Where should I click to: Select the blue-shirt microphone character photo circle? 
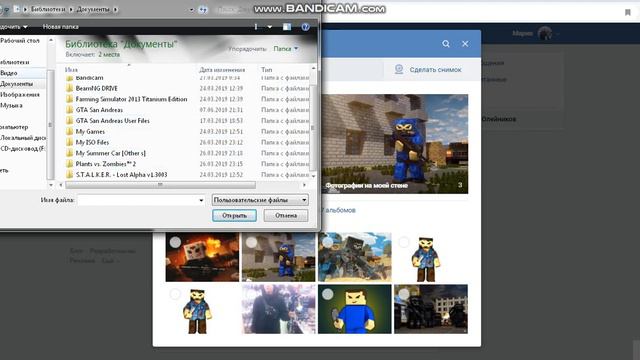(328, 294)
